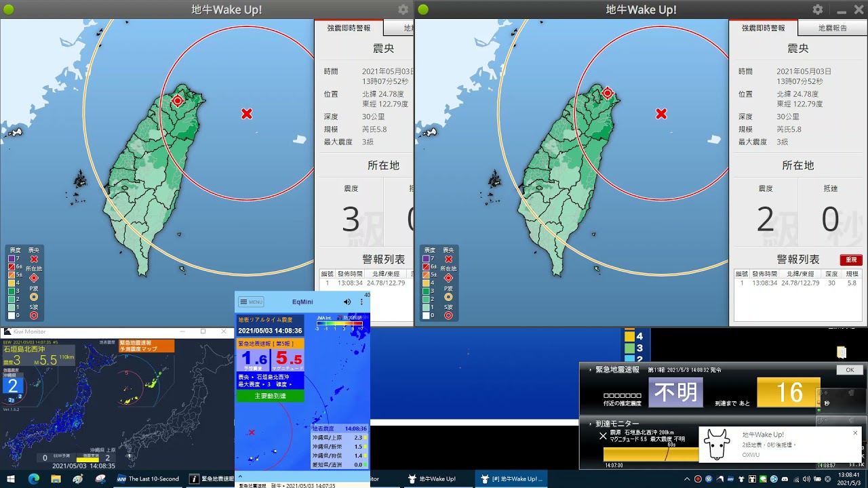Select the location target marker on left Taiwan map
The image size is (868, 488).
point(178,101)
